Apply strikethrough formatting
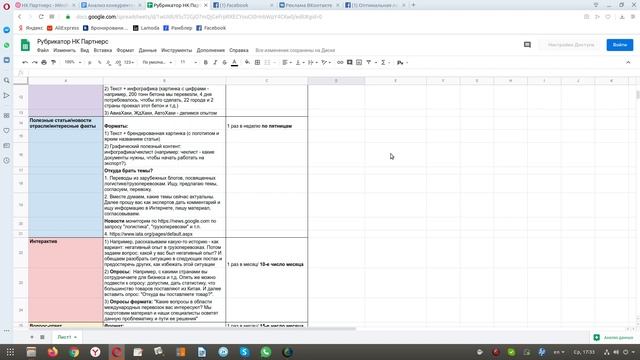Viewport: 640px width, 360px height. coord(224,62)
